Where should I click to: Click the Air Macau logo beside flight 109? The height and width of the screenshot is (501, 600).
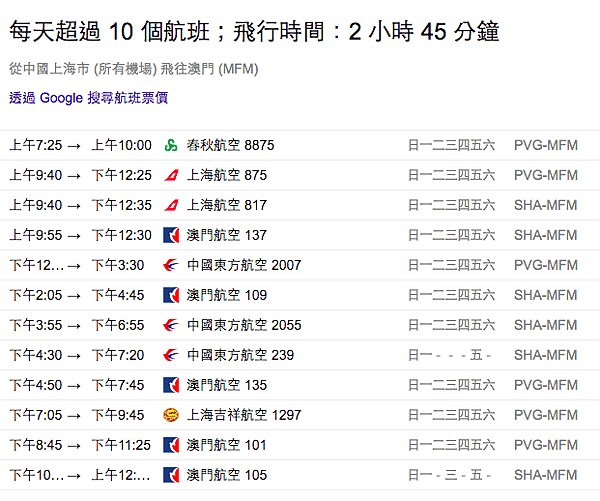[171, 295]
